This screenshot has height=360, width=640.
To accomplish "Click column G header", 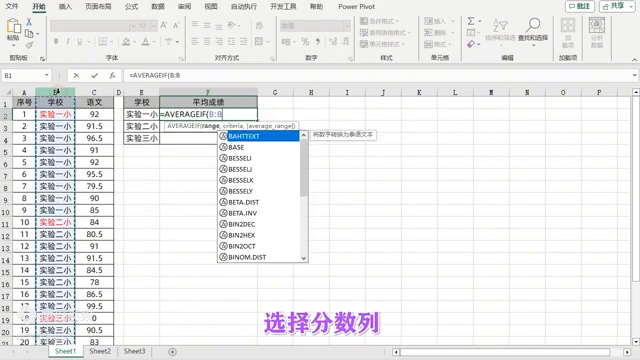I will tap(275, 93).
